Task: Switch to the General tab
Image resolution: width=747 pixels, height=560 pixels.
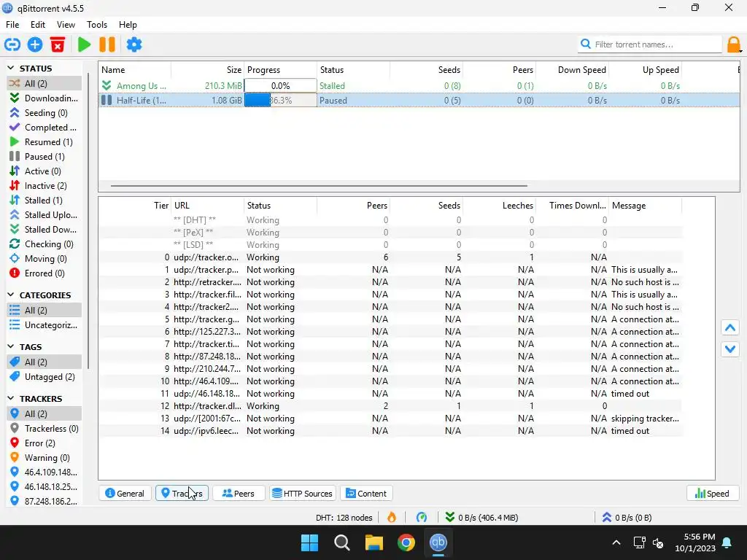Action: coord(125,494)
